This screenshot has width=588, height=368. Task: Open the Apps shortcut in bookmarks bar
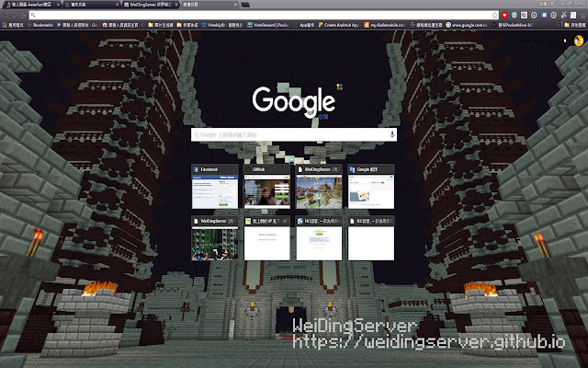pos(13,25)
